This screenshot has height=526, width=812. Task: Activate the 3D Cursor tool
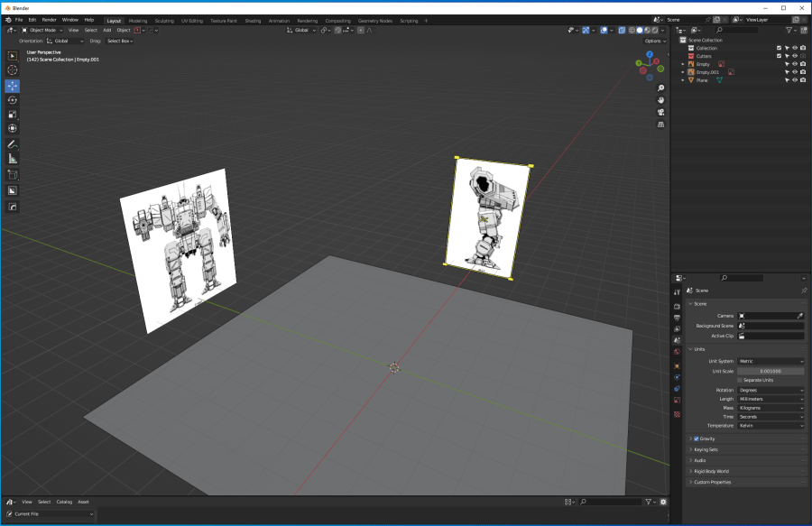(x=13, y=69)
